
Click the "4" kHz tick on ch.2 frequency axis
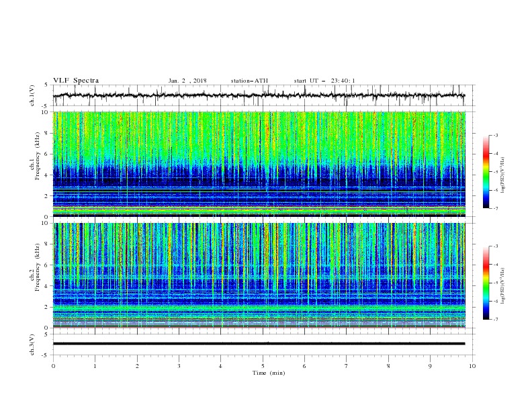coord(48,286)
